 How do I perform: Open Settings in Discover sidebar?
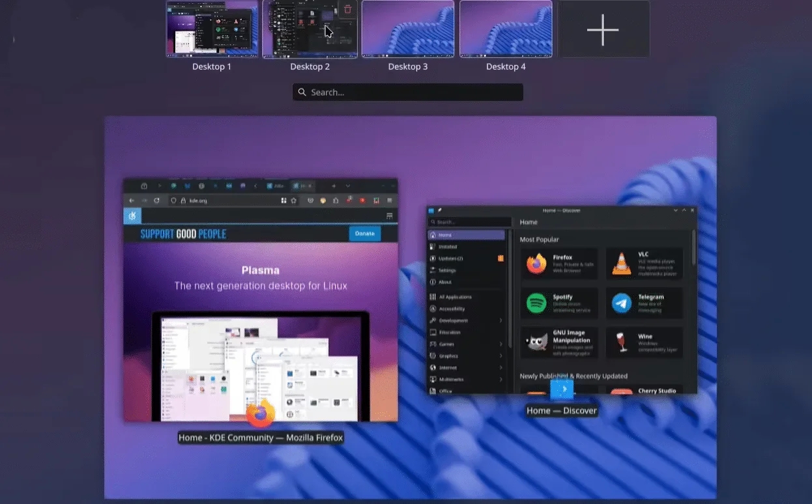[x=466, y=270]
